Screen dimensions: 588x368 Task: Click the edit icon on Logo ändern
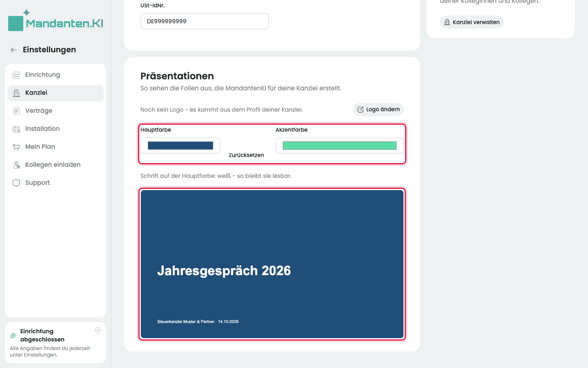point(361,110)
